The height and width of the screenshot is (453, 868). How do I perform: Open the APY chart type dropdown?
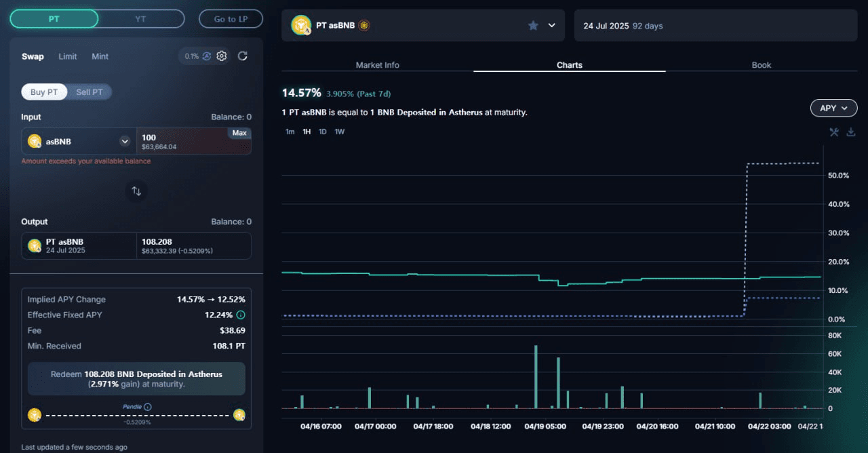point(833,108)
